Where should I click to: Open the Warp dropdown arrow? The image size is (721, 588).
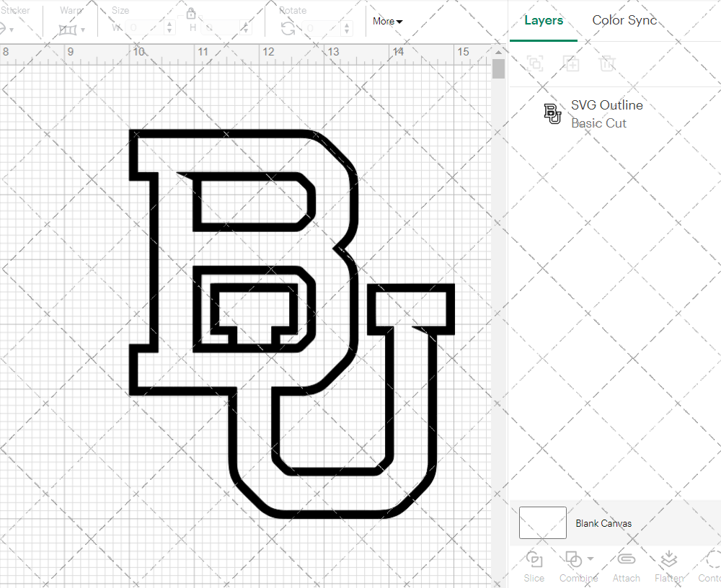point(83,29)
